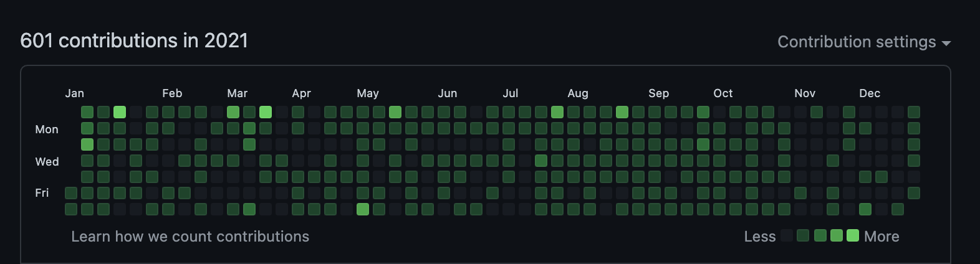Select the darkest legend square next to Less
Viewport: 980px width, 264px height.
click(787, 235)
